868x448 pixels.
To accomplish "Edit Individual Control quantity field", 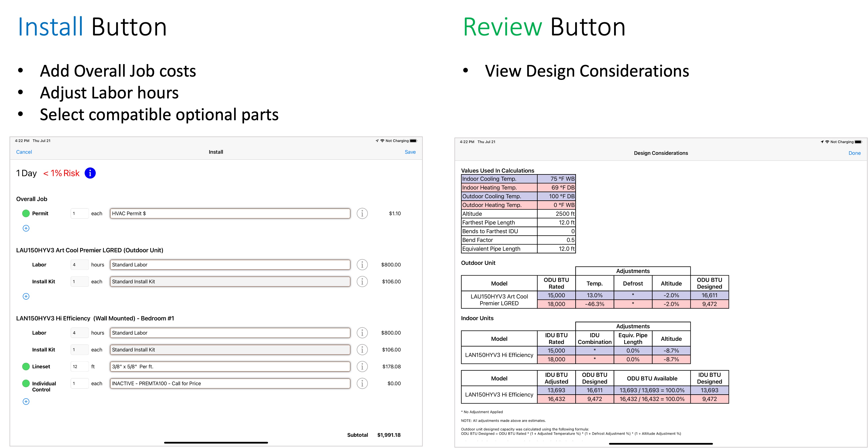I will pos(80,383).
